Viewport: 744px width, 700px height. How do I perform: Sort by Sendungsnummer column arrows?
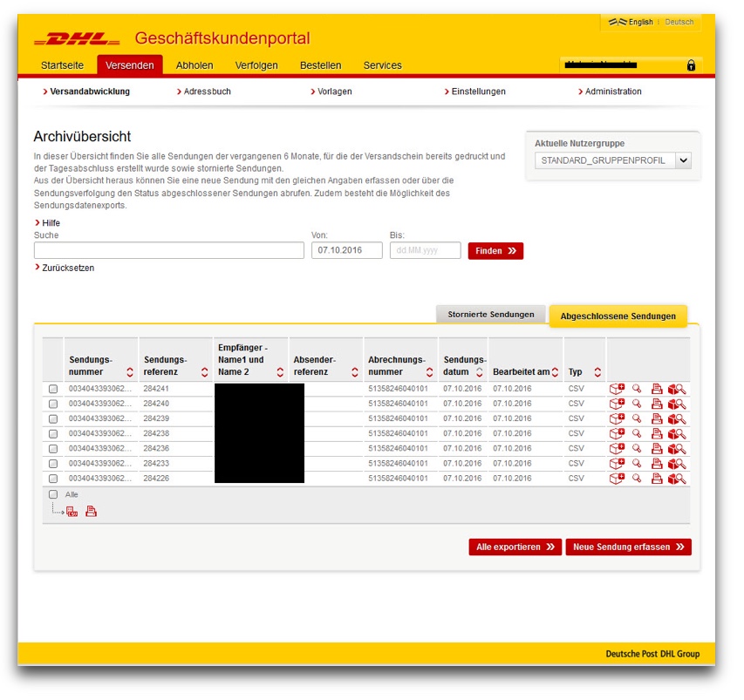pyautogui.click(x=130, y=372)
